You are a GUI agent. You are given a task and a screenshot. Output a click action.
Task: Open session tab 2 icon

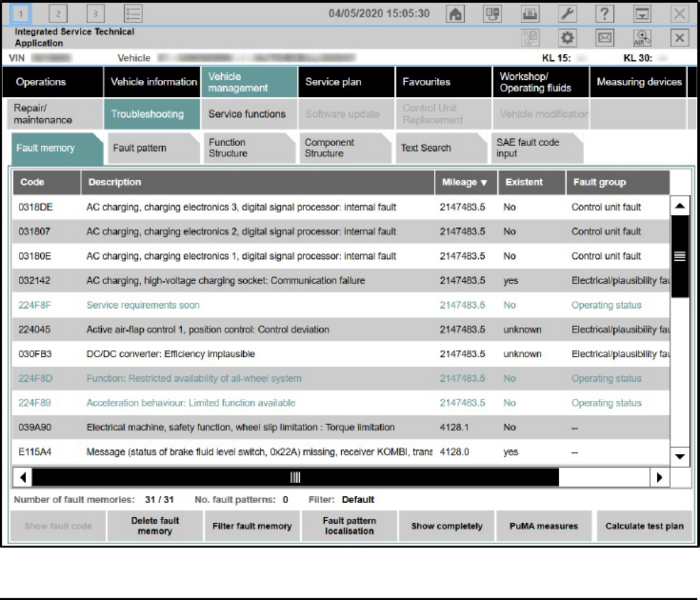(58, 14)
